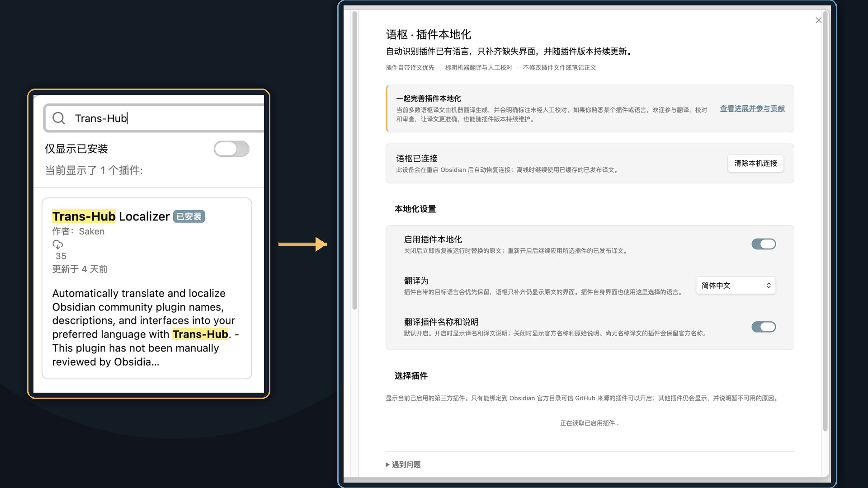The width and height of the screenshot is (868, 488).
Task: Click the 本地化设置 section heading
Action: [415, 209]
